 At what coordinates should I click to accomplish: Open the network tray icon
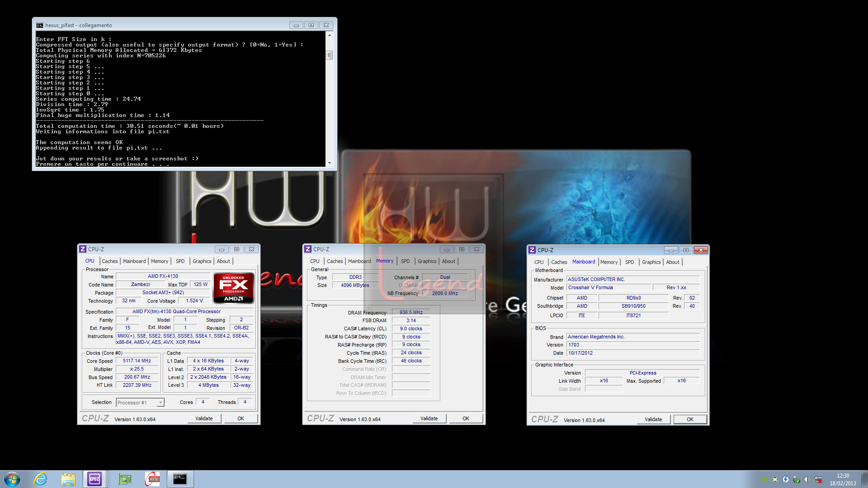(818, 479)
